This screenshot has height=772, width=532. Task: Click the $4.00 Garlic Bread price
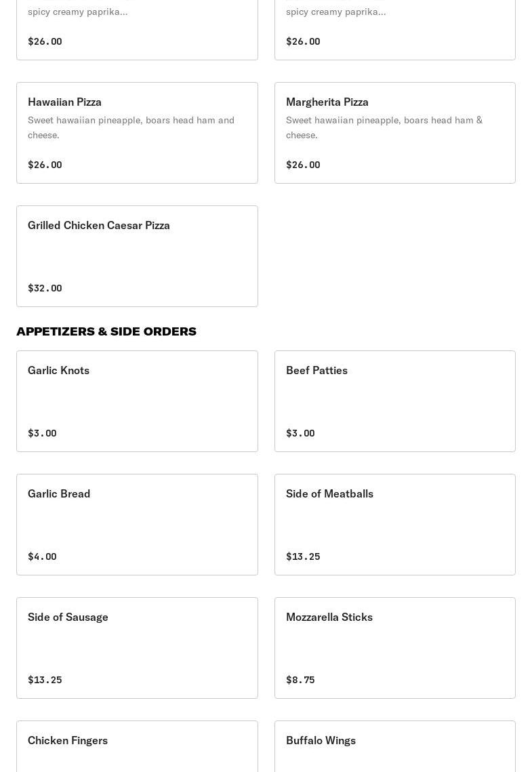click(42, 556)
